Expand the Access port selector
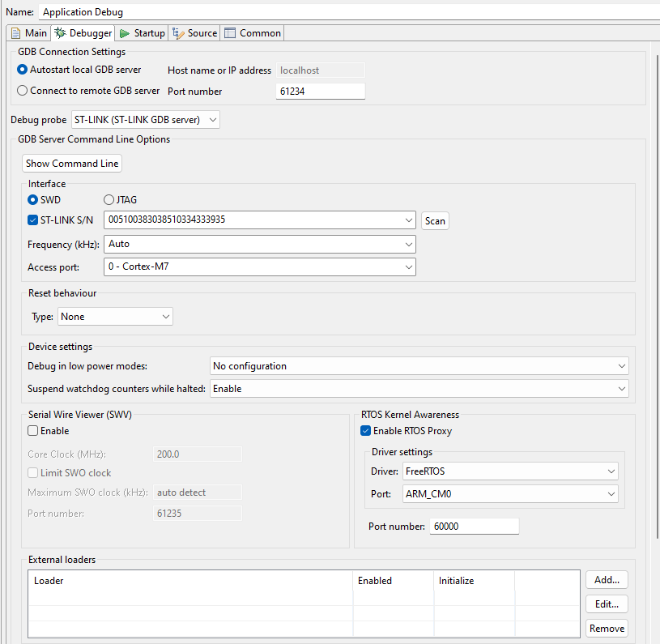This screenshot has width=660, height=644. (x=408, y=266)
